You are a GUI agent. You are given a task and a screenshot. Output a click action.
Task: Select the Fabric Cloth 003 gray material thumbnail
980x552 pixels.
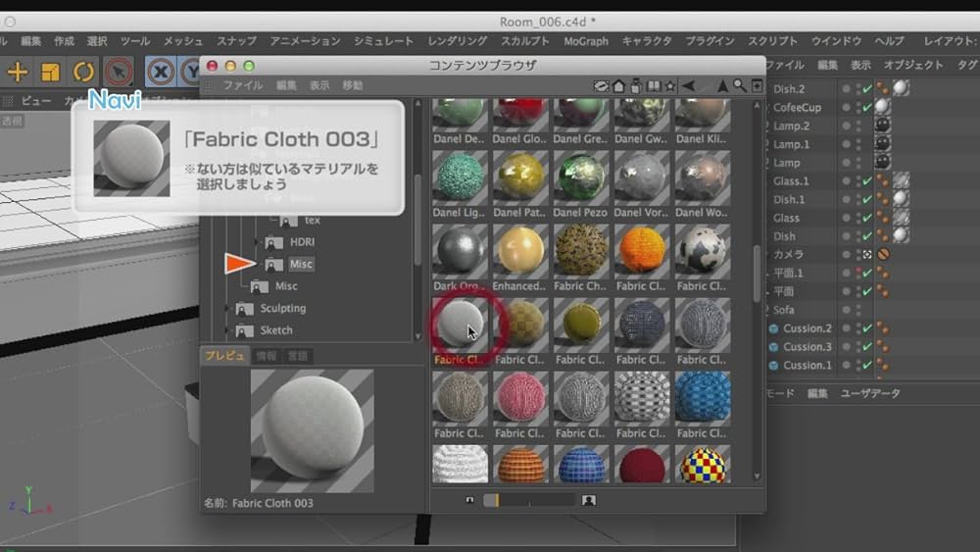(x=460, y=324)
